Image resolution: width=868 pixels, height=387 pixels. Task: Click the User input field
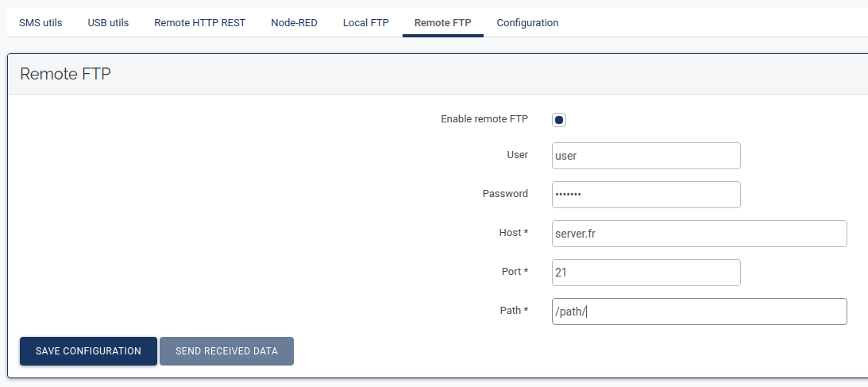point(646,156)
